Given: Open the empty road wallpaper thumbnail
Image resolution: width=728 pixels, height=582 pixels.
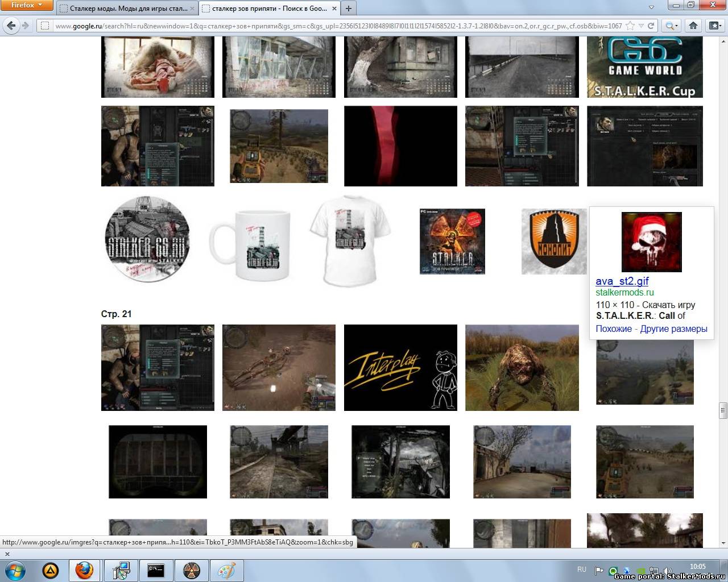Looking at the screenshot, I should coord(522,67).
